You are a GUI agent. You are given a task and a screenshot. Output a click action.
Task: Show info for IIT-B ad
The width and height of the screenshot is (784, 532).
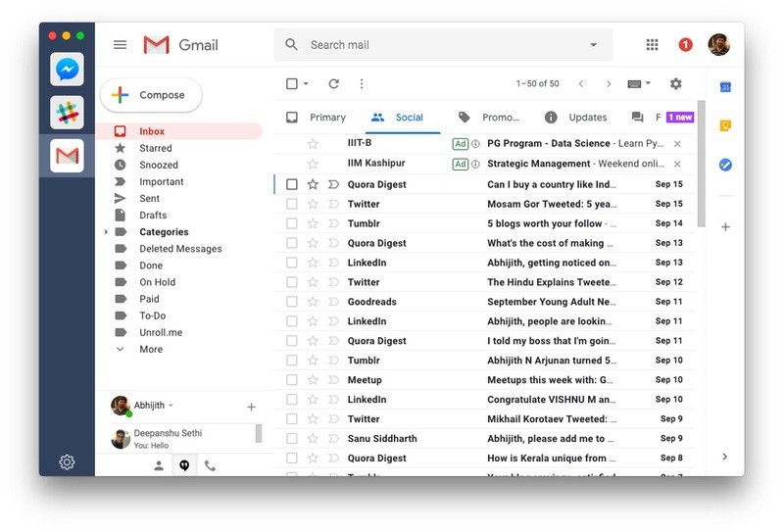point(476,144)
